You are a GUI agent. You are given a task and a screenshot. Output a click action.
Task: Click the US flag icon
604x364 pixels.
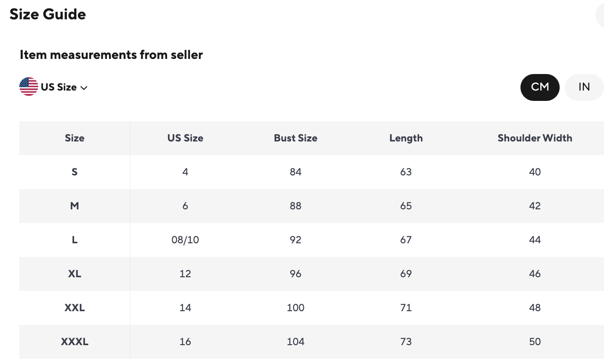[29, 87]
